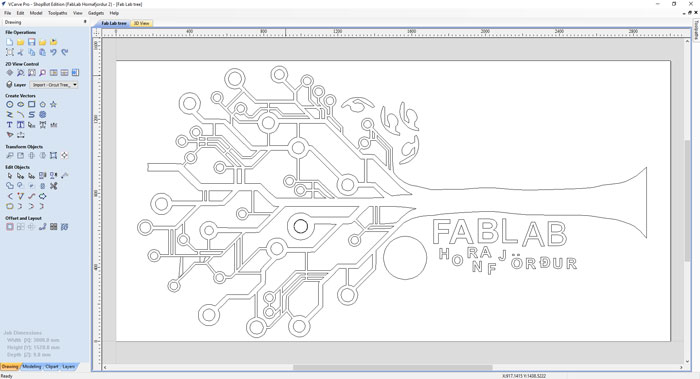Open the Model menu

click(x=36, y=13)
